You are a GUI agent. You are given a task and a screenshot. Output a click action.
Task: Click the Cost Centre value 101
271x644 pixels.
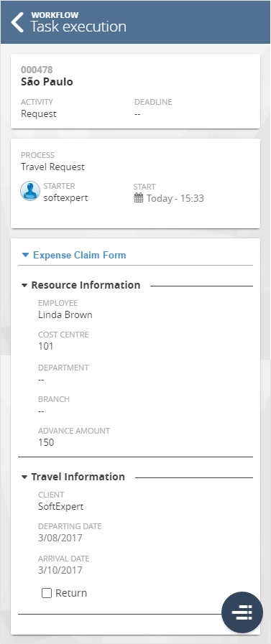pos(46,346)
